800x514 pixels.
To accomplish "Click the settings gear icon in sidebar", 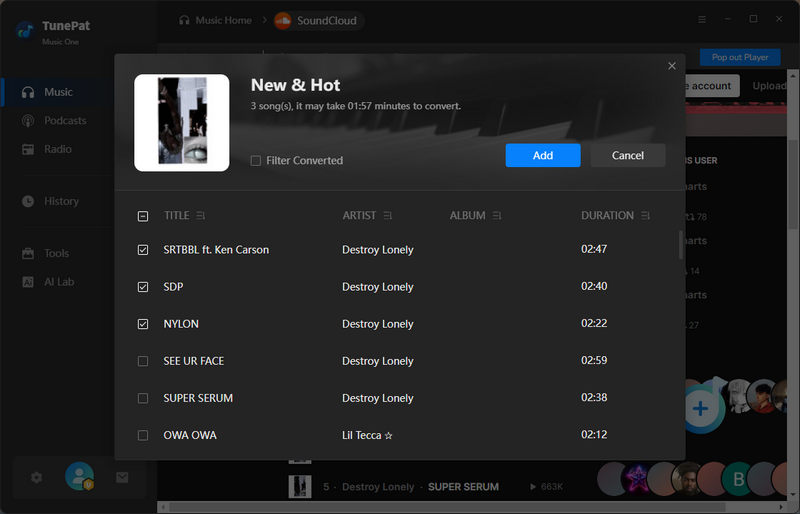I will pyautogui.click(x=37, y=478).
